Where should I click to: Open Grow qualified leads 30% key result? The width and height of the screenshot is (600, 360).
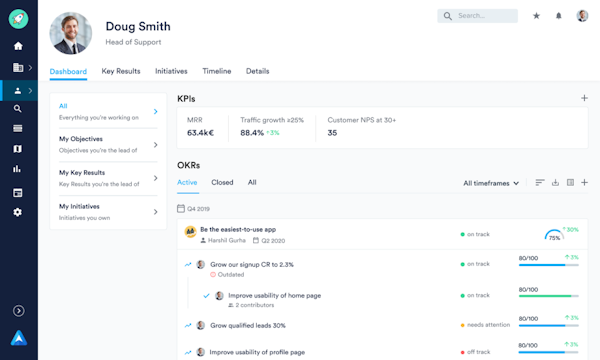(x=248, y=326)
